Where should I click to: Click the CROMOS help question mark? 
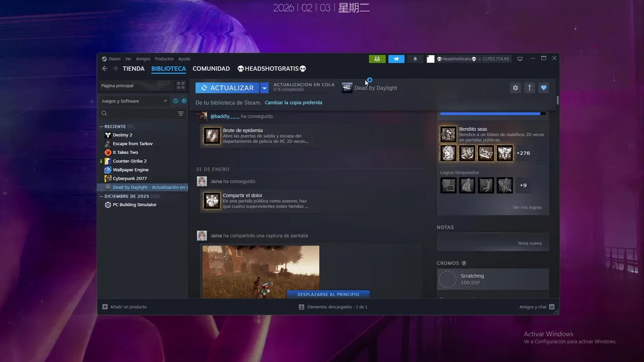tap(464, 263)
